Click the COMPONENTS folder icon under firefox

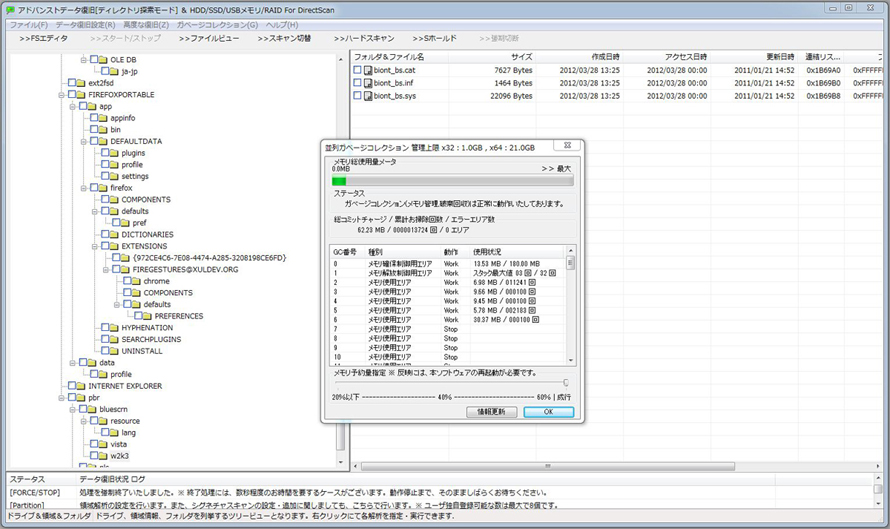(x=114, y=199)
